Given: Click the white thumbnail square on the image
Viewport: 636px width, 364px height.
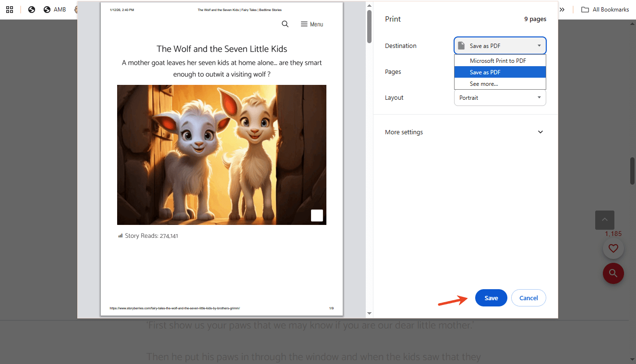Looking at the screenshot, I should pyautogui.click(x=317, y=215).
